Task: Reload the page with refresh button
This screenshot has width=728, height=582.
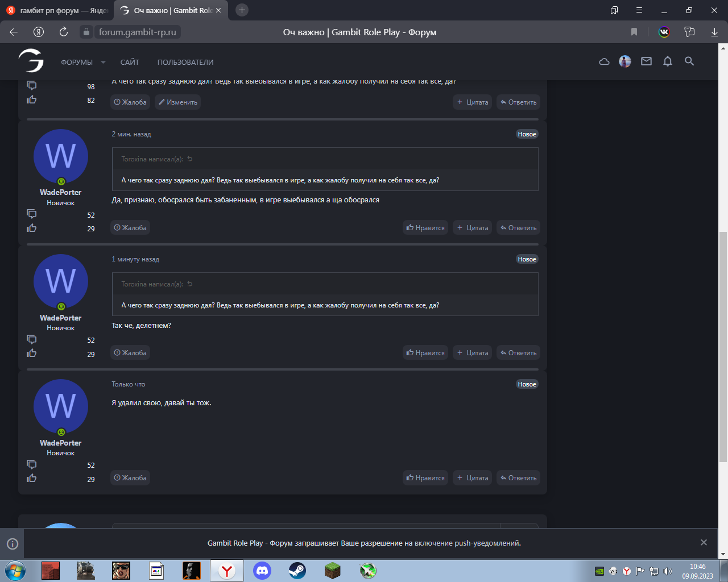Action: pos(64,32)
